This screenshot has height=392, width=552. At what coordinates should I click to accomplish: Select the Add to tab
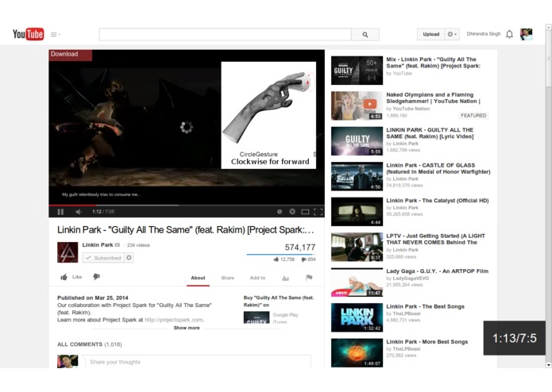pos(257,278)
